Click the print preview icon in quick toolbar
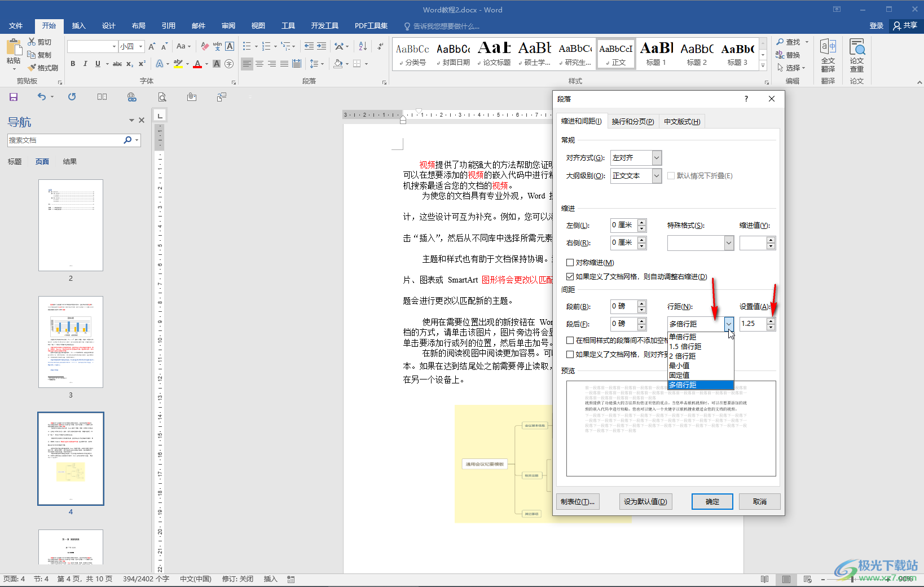 162,97
